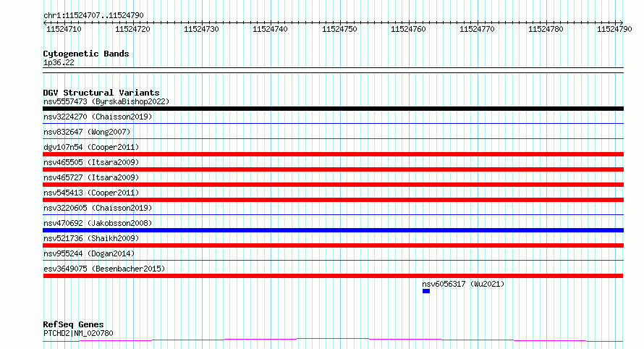Click the red bar under nsv465727
The width and height of the screenshot is (644, 349).
point(333,185)
